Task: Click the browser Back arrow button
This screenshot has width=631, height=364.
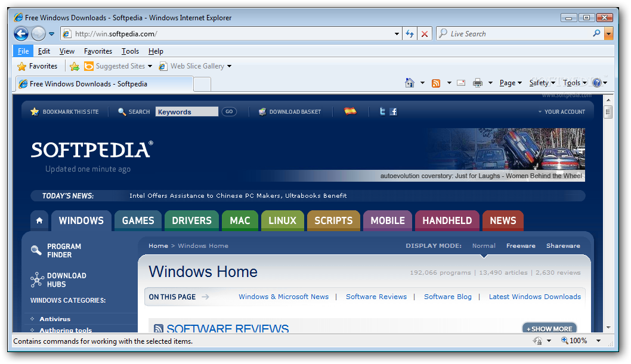Action: [21, 34]
